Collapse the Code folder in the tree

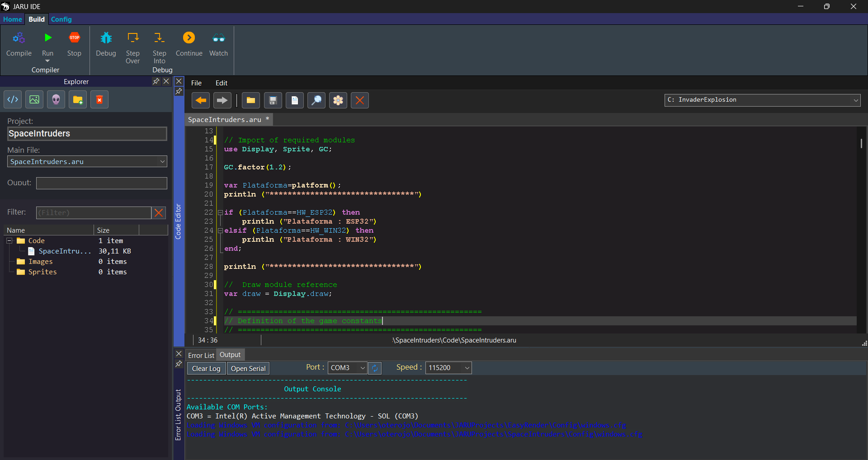9,241
